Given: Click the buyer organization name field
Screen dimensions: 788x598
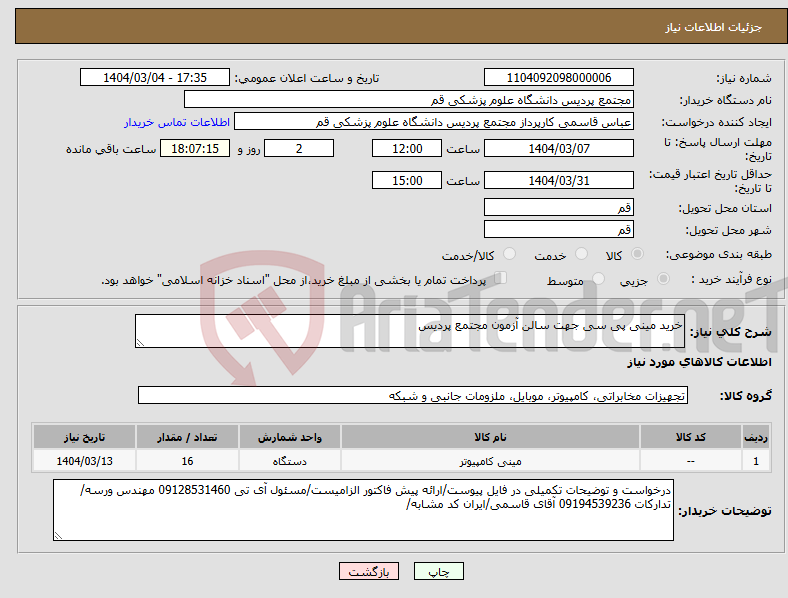Looking at the screenshot, I should [x=409, y=99].
